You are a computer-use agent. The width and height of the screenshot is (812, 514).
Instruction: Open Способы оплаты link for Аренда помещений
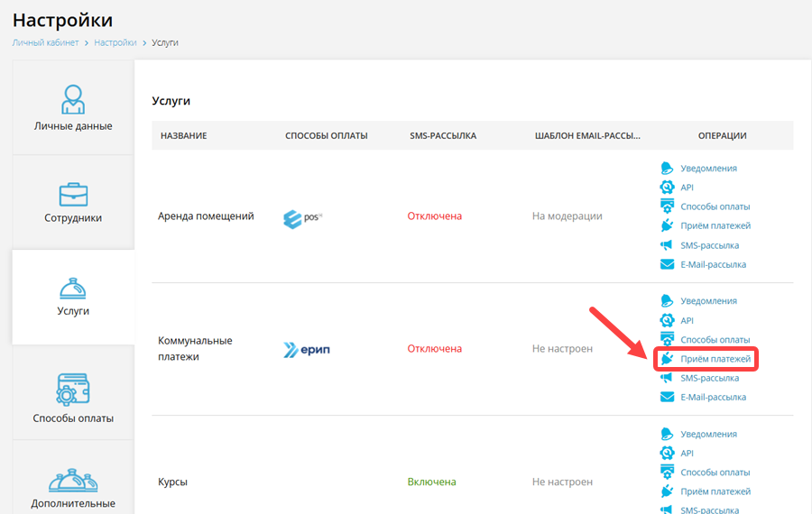[715, 207]
